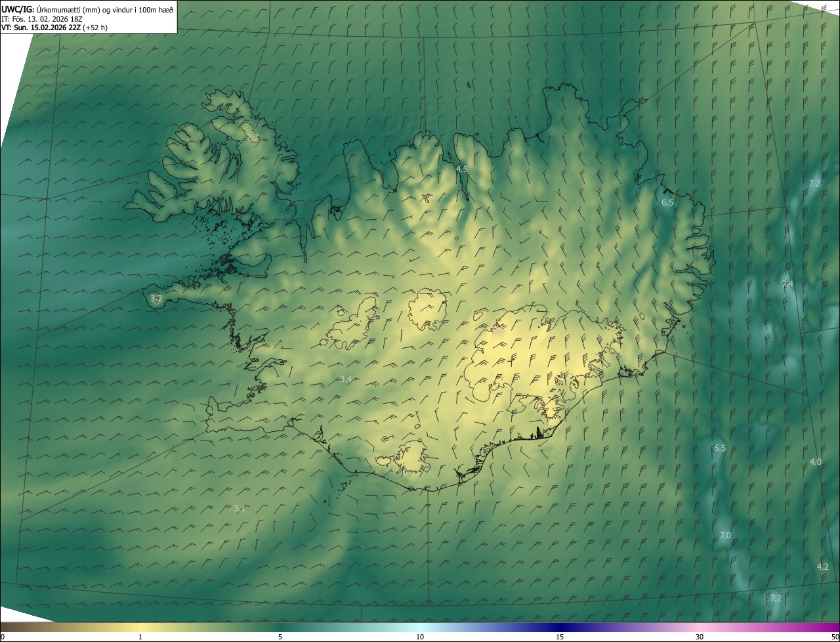This screenshot has height=642, width=840.
Task: Click the 7.4 value label east of Iceland
Action: tap(788, 284)
